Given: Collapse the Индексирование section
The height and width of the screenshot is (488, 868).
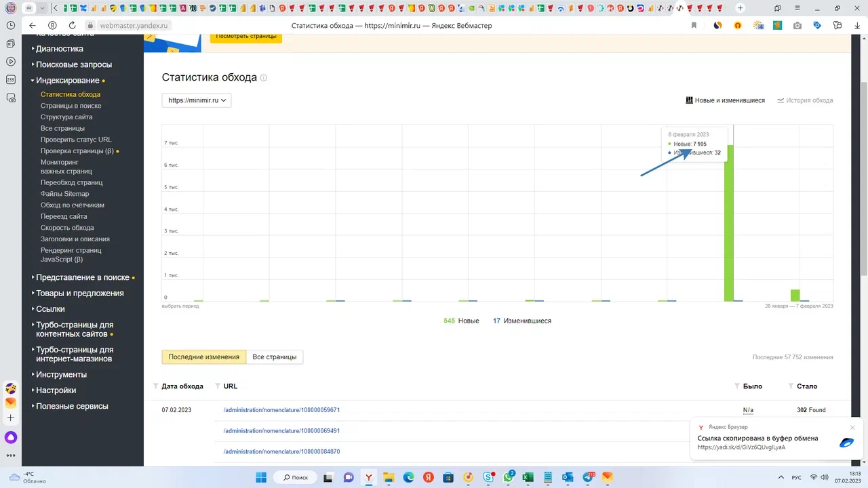Looking at the screenshot, I should (67, 81).
